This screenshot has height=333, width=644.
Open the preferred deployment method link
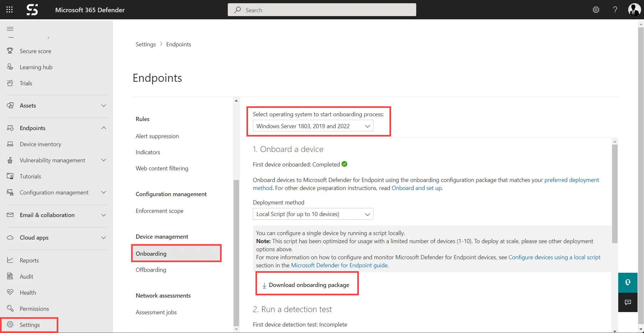pos(572,180)
